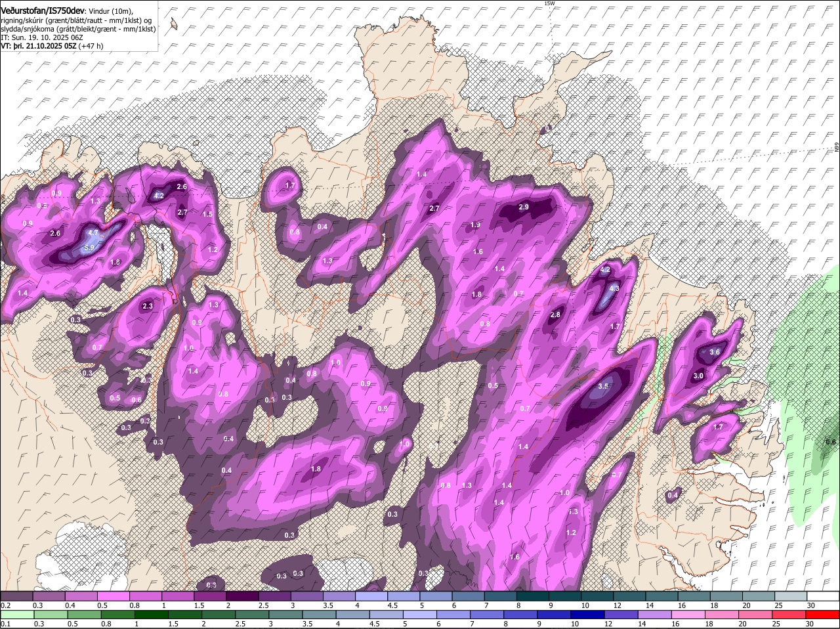Click the 0.2 dark purple swatch in upper legend row
The width and height of the screenshot is (840, 629).
tap(16, 596)
